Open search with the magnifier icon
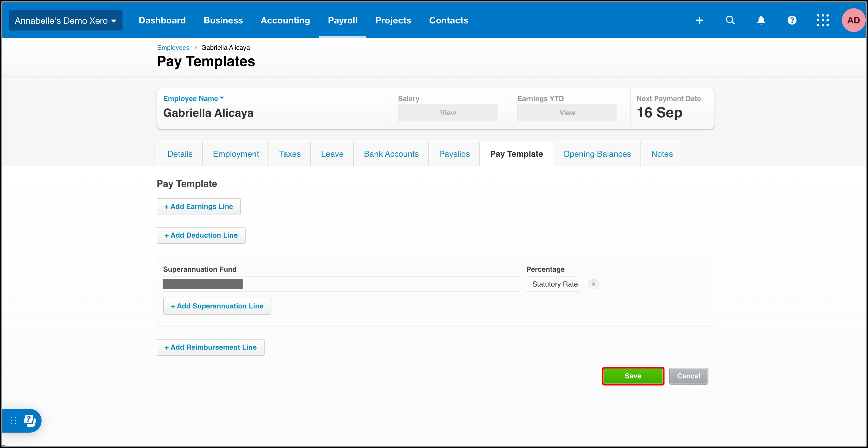This screenshot has width=868, height=448. 730,20
